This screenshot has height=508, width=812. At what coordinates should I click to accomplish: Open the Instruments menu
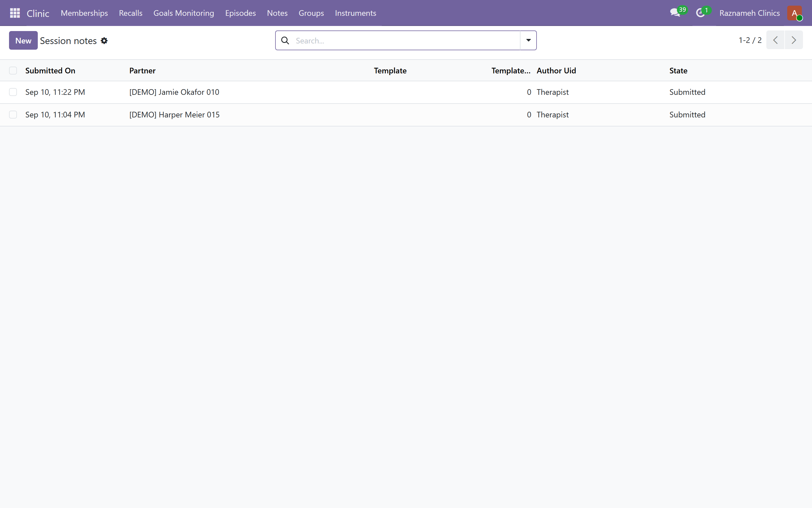pyautogui.click(x=355, y=13)
